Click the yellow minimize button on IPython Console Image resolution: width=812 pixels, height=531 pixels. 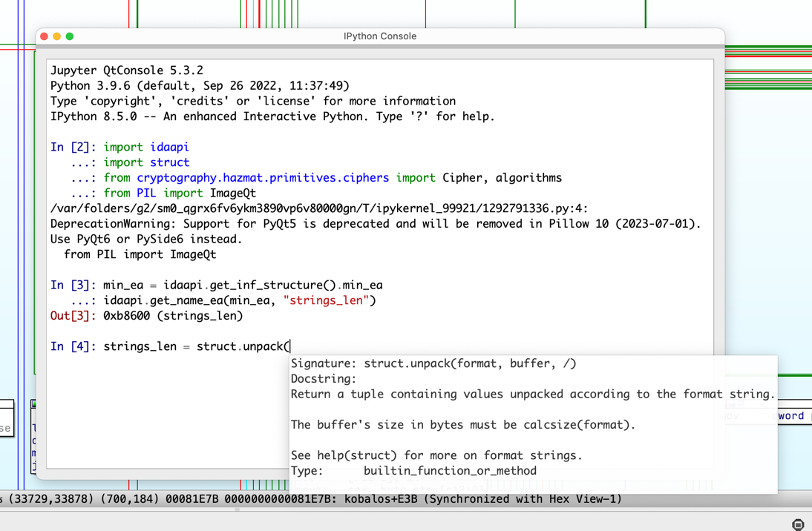click(56, 35)
